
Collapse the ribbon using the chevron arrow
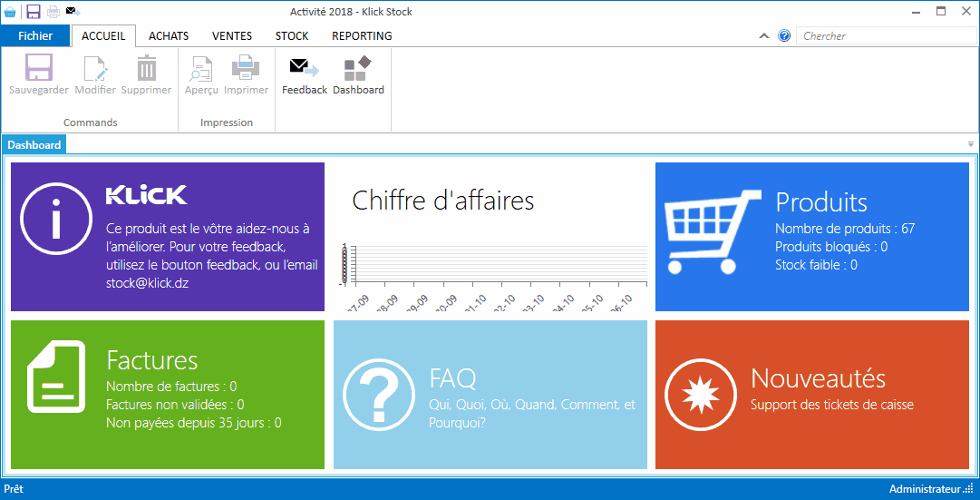pyautogui.click(x=764, y=36)
